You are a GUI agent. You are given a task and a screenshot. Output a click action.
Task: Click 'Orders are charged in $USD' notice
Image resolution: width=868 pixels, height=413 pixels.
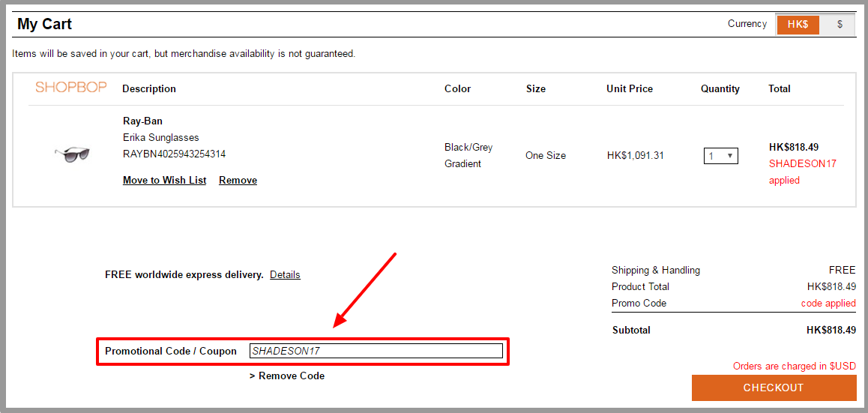(x=795, y=366)
